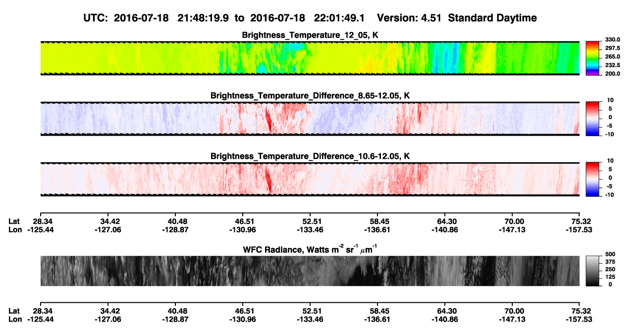644x330 pixels.
Task: Click lower axis longitude -127.06 label
Action: [x=108, y=319]
